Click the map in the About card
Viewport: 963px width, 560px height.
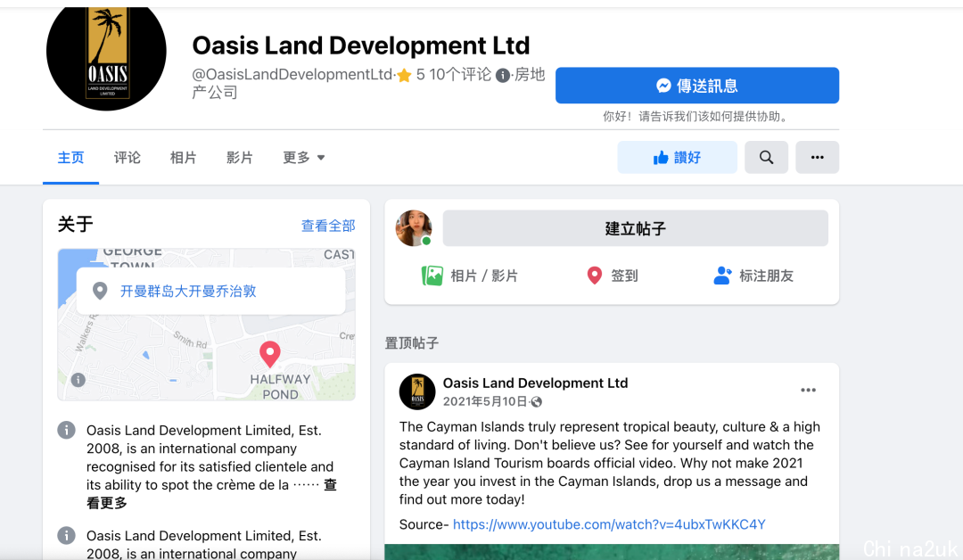click(x=206, y=325)
